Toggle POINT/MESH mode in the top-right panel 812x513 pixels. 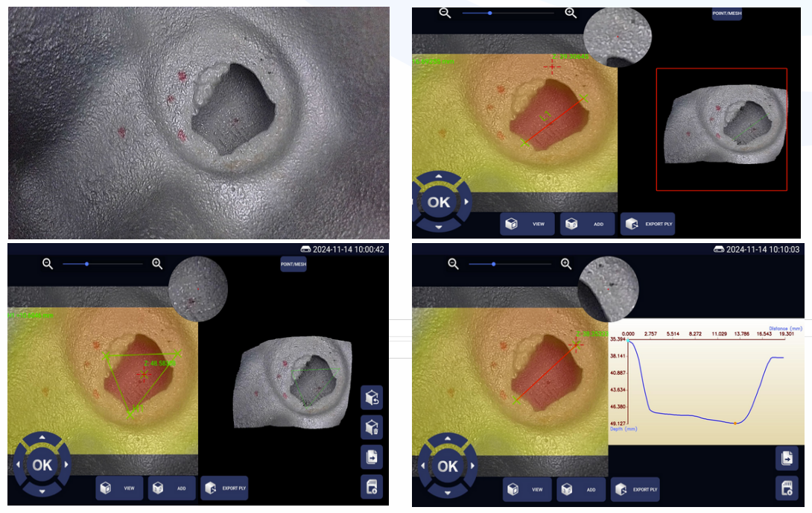coord(726,13)
